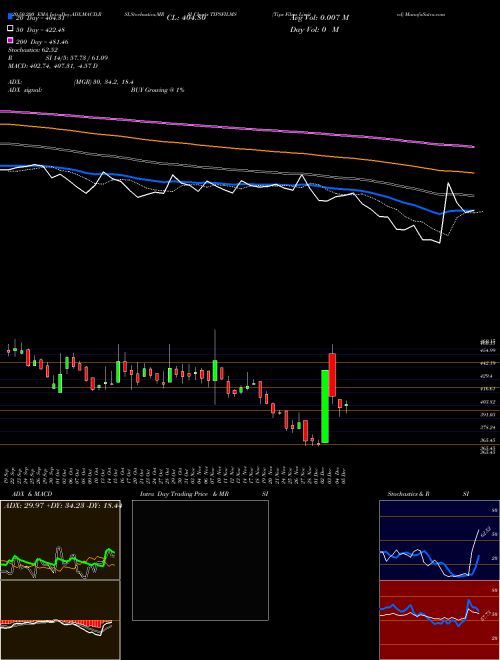Viewport: 500px width, 660px height.
Task: Click the blue 20 Day legend swatch
Action: tap(10, 17)
